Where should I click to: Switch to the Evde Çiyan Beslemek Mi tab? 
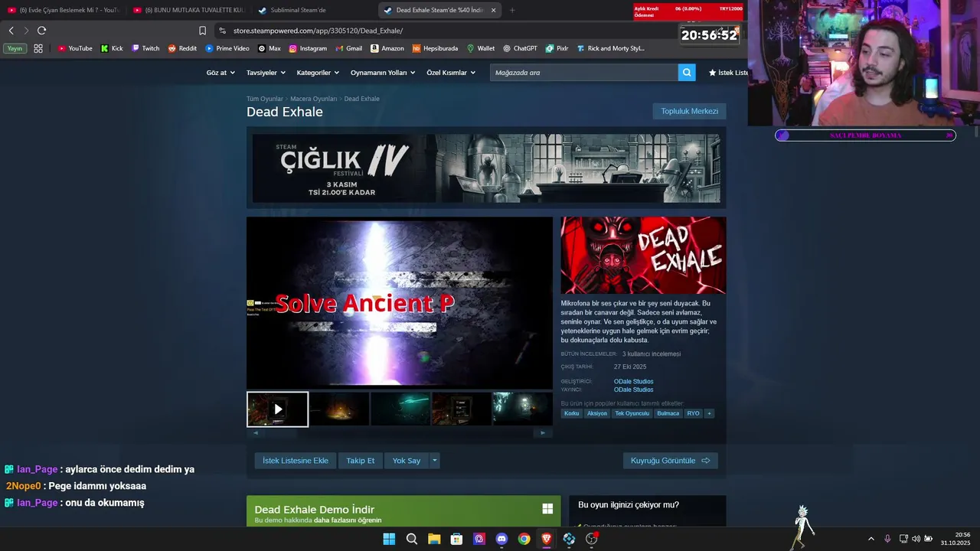[64, 10]
